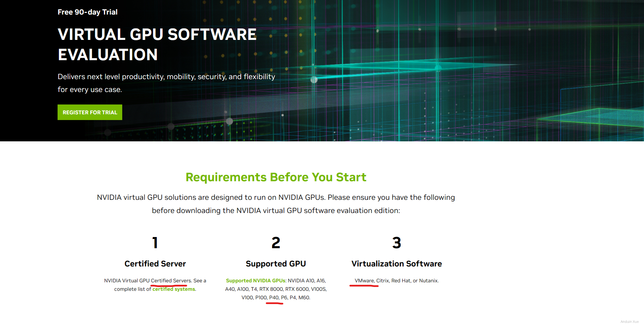
Task: Click the "Free 90-day Trial" label
Action: (87, 12)
